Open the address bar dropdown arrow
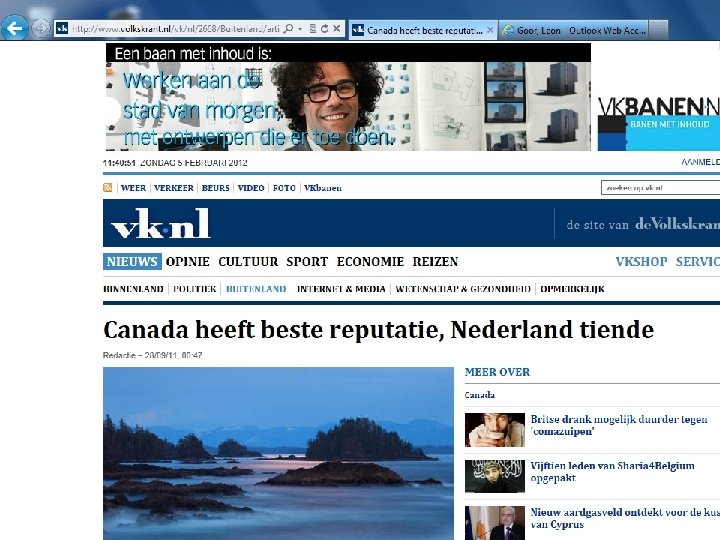 (x=300, y=29)
